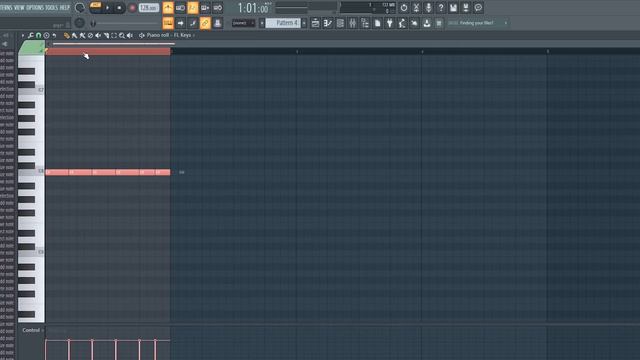Screen dimensions: 640x360
Task: Toggle typing keyboard to piano button
Action: point(168,23)
